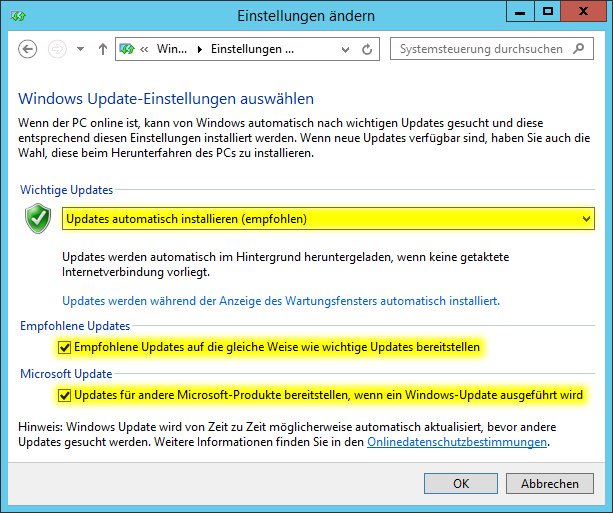Expand the breadcrumb arrow after 'Win...'
Image resolution: width=613 pixels, height=513 pixels.
coord(200,49)
